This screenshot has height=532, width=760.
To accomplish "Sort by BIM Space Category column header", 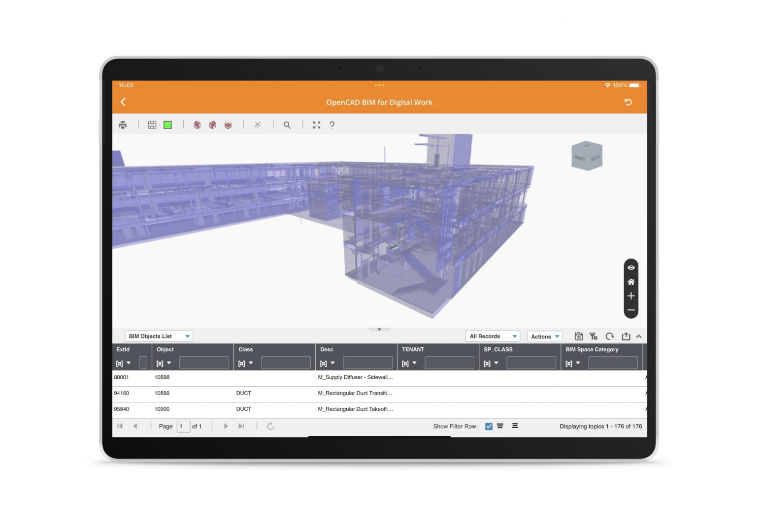I will pyautogui.click(x=592, y=350).
